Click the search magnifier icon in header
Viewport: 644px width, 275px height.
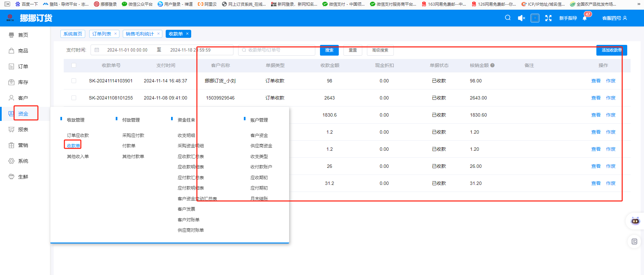(x=507, y=18)
